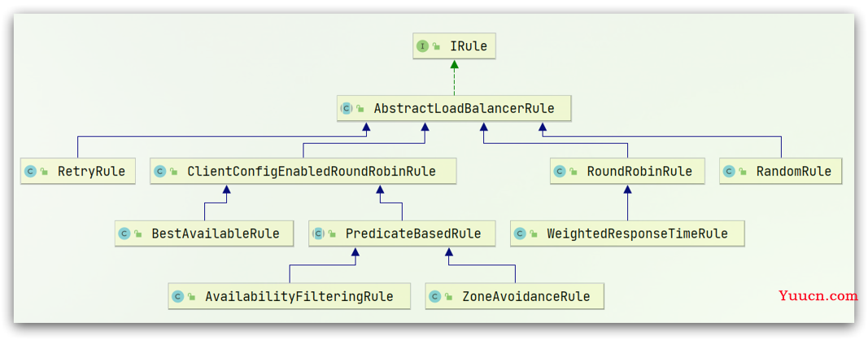Viewport: 868px width, 340px height.
Task: Click the class icon beside RandomRule
Action: (729, 172)
